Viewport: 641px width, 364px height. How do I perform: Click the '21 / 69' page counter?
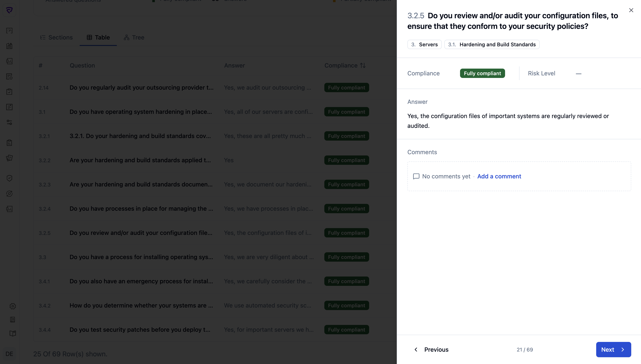524,350
